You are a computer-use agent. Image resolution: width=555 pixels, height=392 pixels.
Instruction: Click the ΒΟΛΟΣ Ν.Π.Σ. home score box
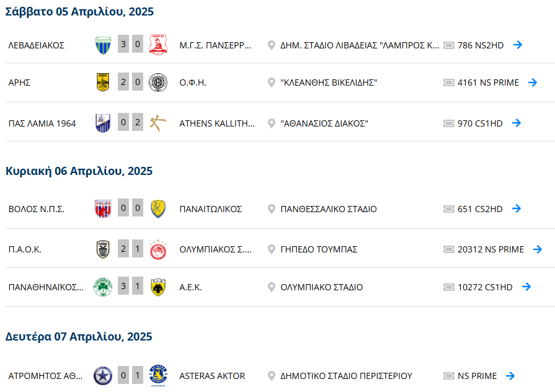click(x=123, y=208)
